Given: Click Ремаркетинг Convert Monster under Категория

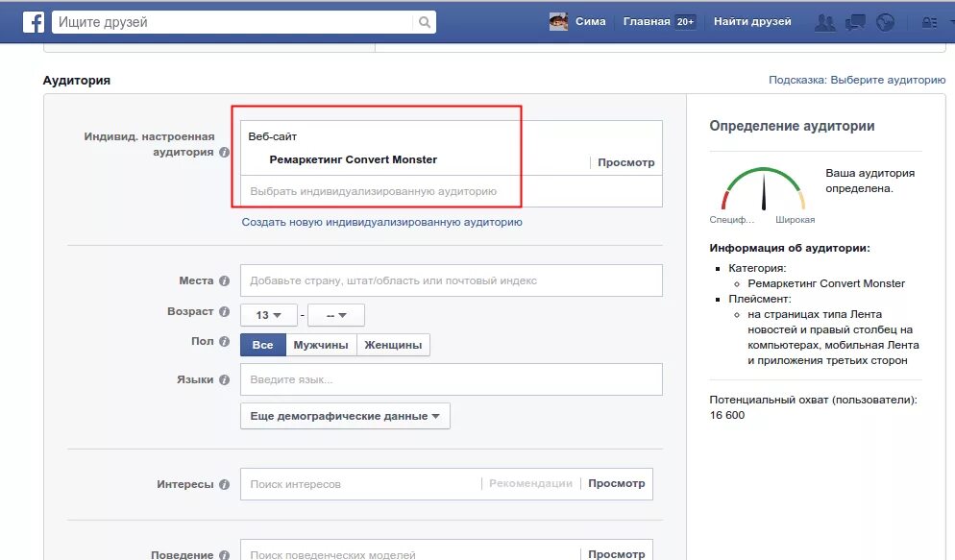Looking at the screenshot, I should 826,283.
